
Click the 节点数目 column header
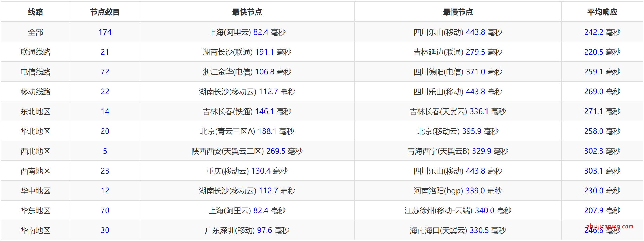pyautogui.click(x=105, y=12)
